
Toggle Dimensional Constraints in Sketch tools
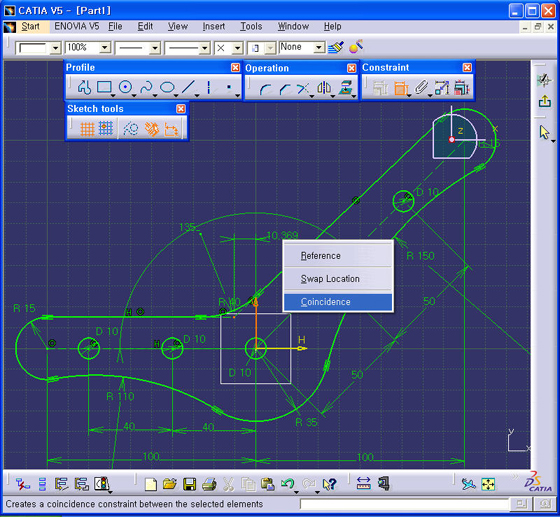coord(171,129)
